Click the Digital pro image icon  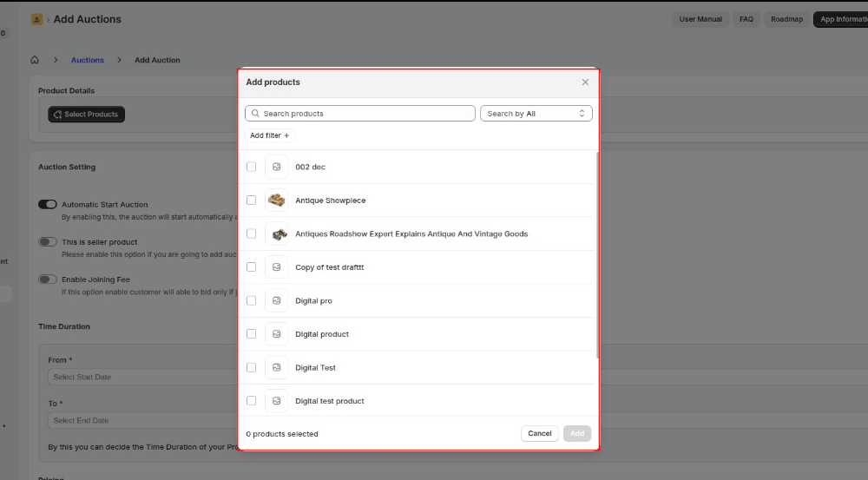[276, 300]
